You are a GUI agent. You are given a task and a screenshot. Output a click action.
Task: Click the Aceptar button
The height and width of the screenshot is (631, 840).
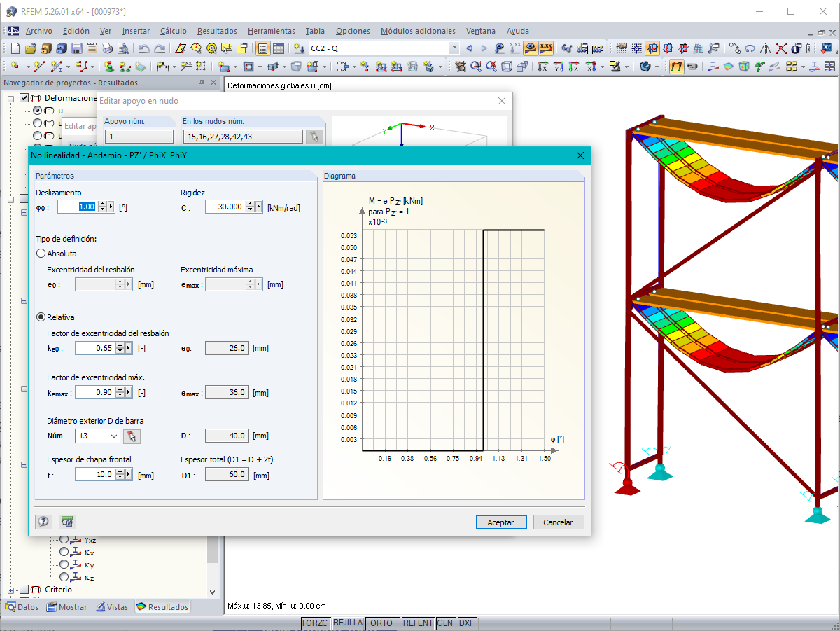[500, 522]
